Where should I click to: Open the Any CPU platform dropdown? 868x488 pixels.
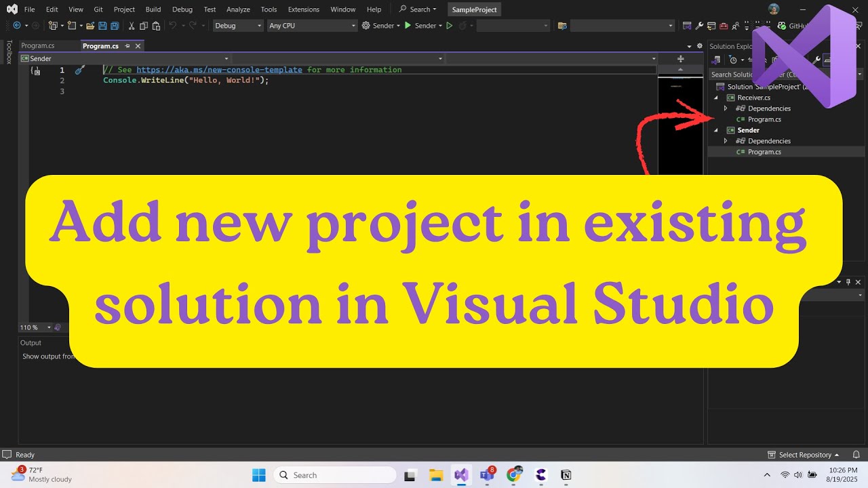(312, 26)
